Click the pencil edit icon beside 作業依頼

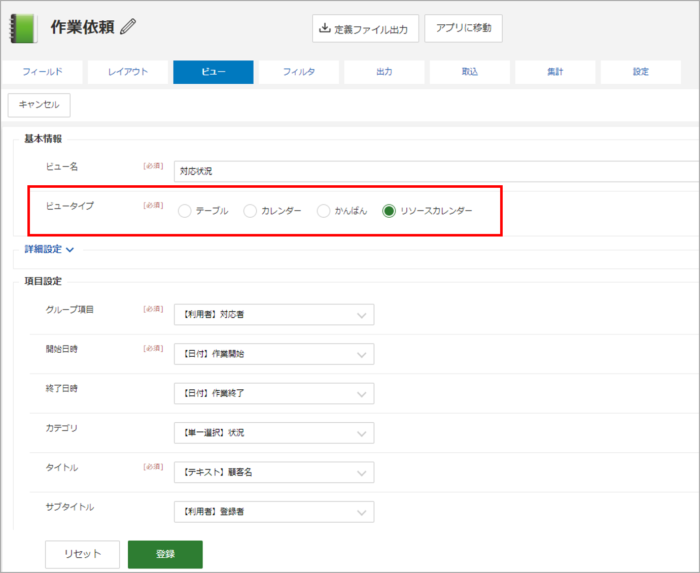coord(128,27)
